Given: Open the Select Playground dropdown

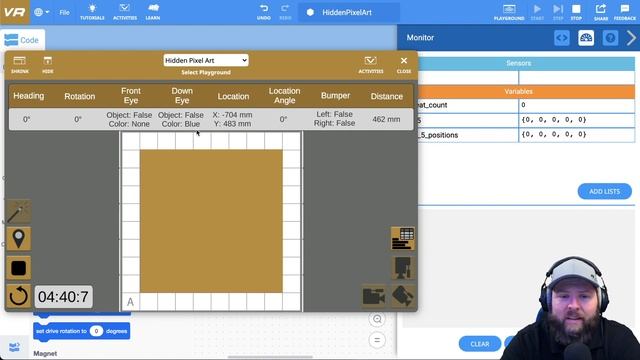Looking at the screenshot, I should [206, 60].
